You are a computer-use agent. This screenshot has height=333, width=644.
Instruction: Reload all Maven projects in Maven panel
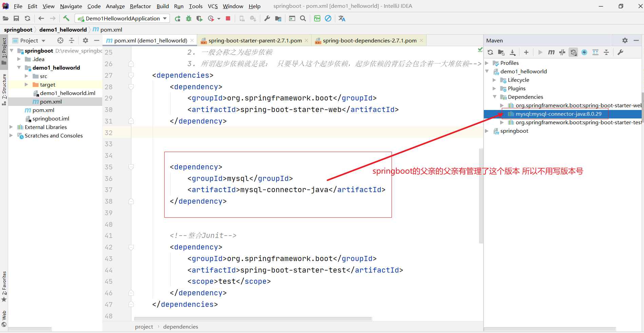[x=490, y=52]
